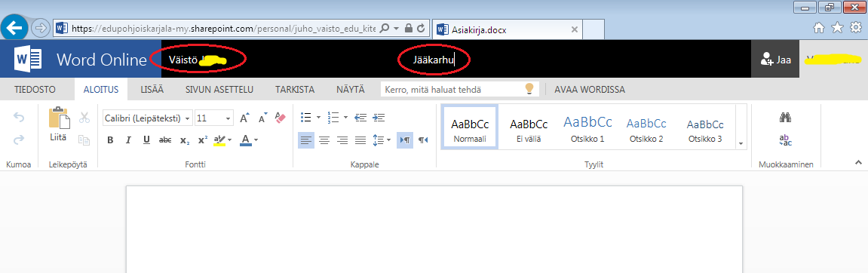
Task: Decrease paragraph indent
Action: [360, 118]
